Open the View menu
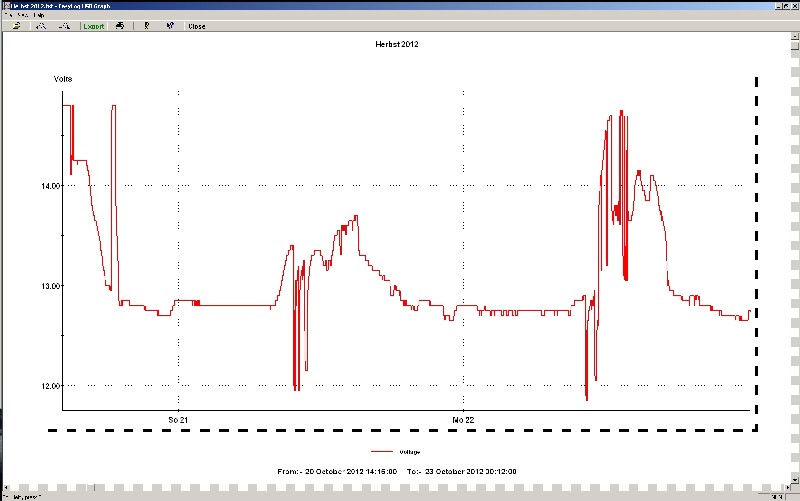 pos(23,16)
